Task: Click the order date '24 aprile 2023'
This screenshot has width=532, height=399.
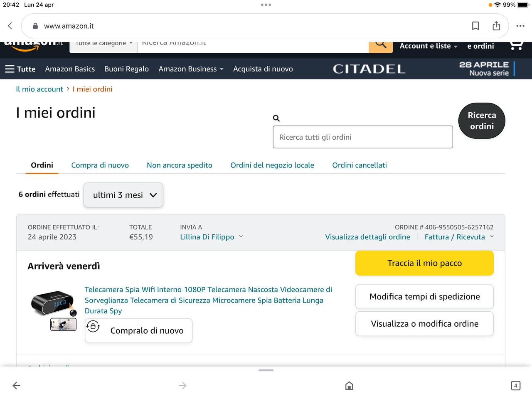Action: tap(52, 237)
